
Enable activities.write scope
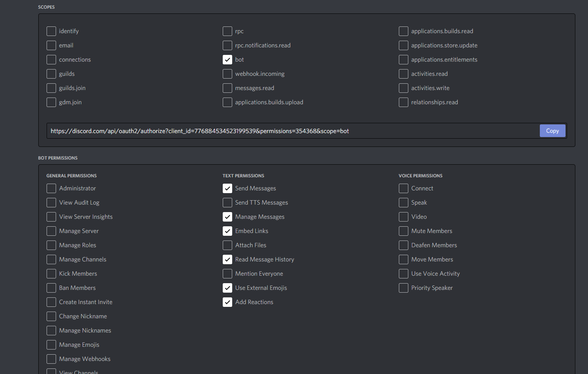404,88
